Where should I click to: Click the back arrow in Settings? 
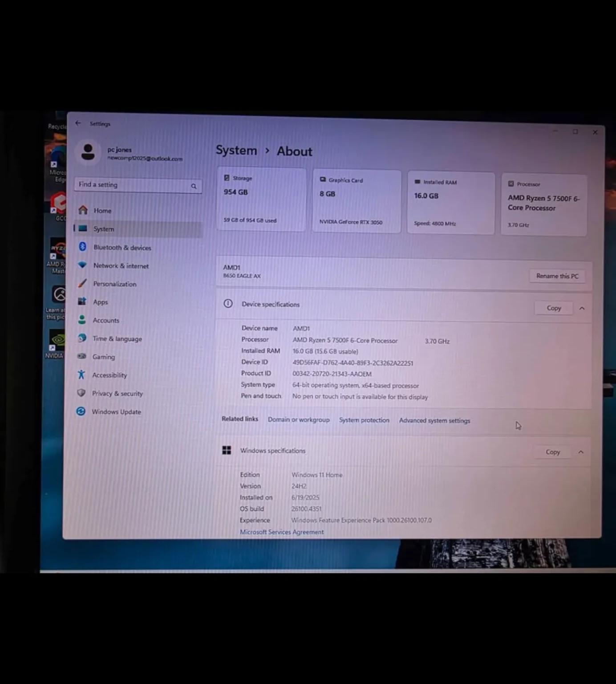coord(78,123)
